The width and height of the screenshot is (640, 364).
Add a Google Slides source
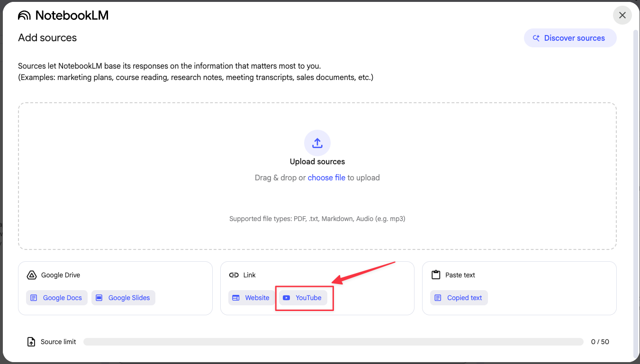click(x=123, y=298)
